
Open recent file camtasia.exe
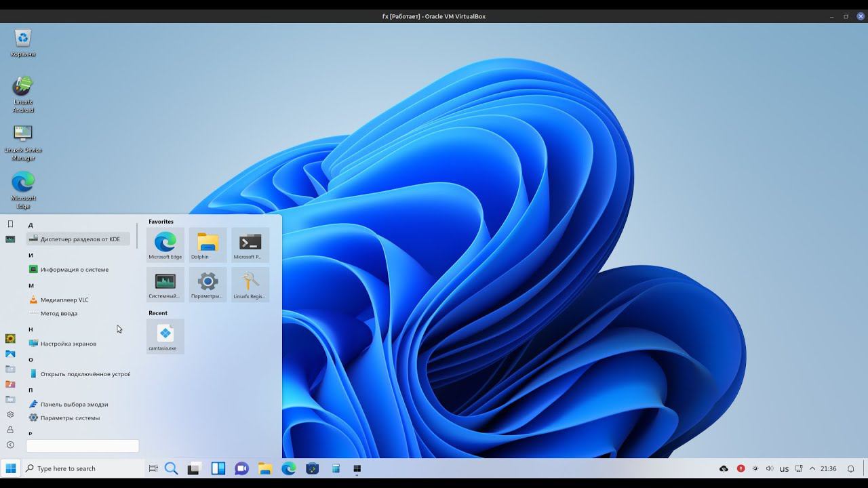coord(165,336)
